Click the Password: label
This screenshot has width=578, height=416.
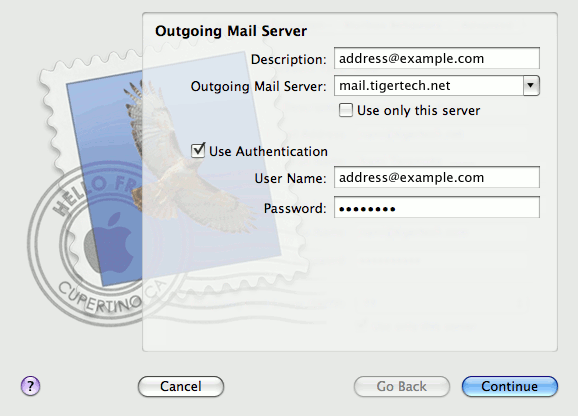[x=295, y=209]
